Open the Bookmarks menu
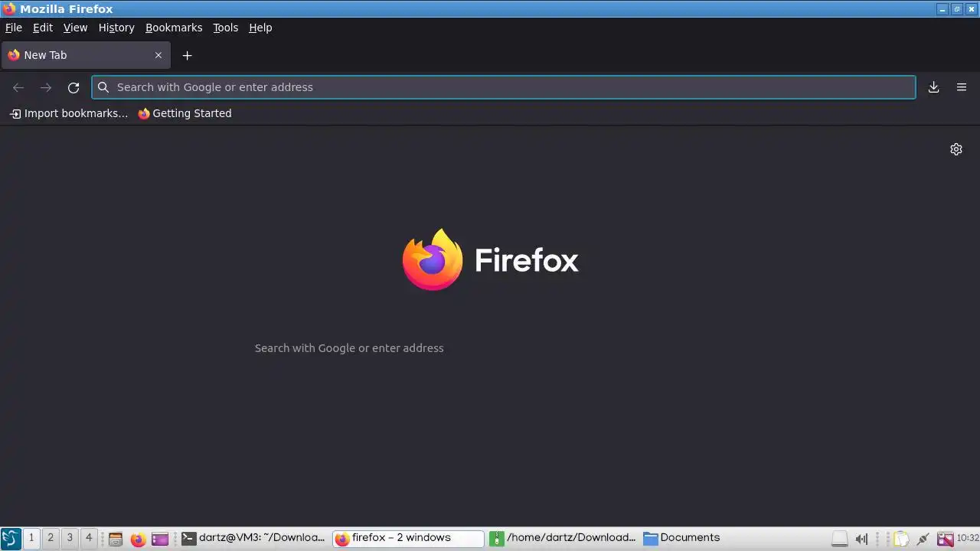 click(174, 28)
